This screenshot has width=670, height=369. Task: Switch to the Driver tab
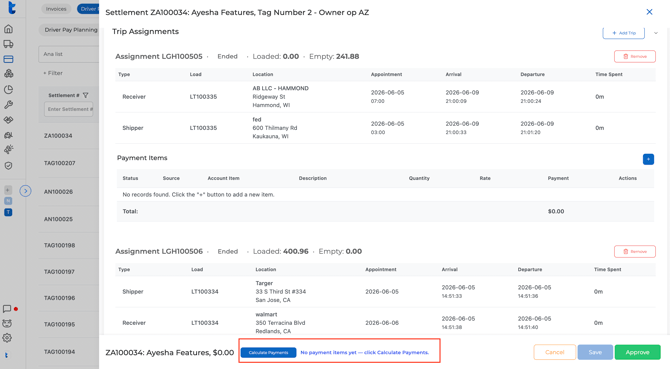click(x=88, y=9)
